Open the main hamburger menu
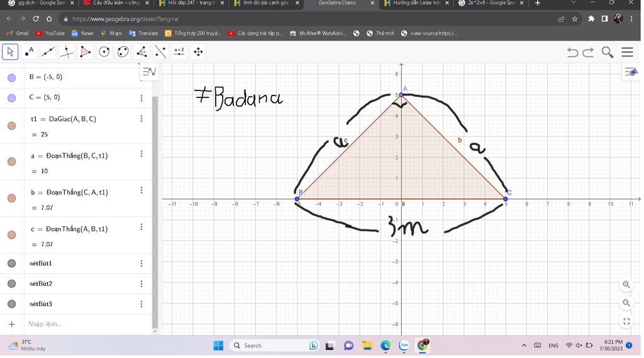Screen dimensions: 644x358 click(627, 52)
